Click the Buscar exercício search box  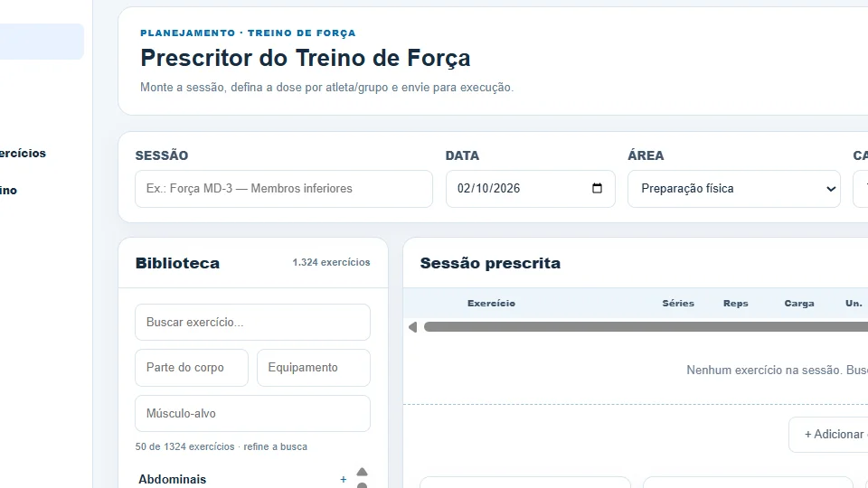tap(252, 322)
